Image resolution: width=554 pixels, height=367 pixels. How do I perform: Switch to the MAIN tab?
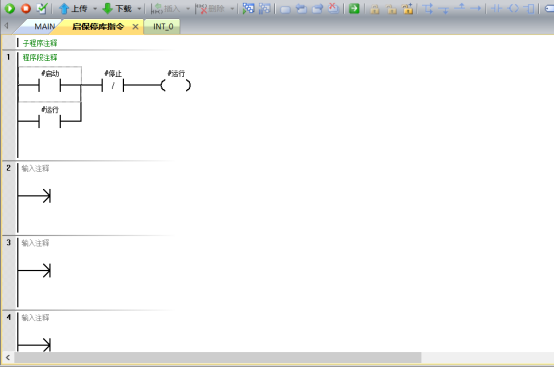point(45,26)
